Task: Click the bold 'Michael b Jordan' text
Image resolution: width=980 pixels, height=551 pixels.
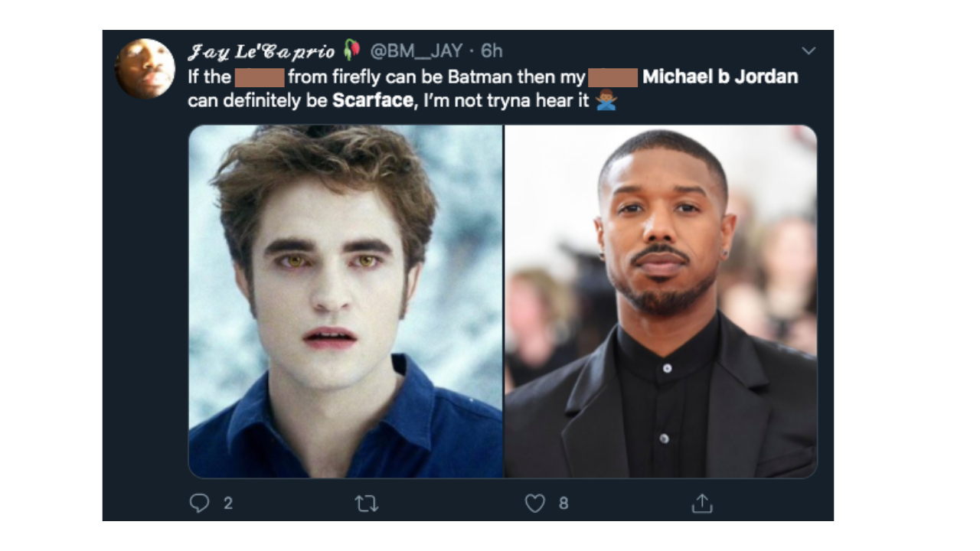Action: pyautogui.click(x=720, y=77)
